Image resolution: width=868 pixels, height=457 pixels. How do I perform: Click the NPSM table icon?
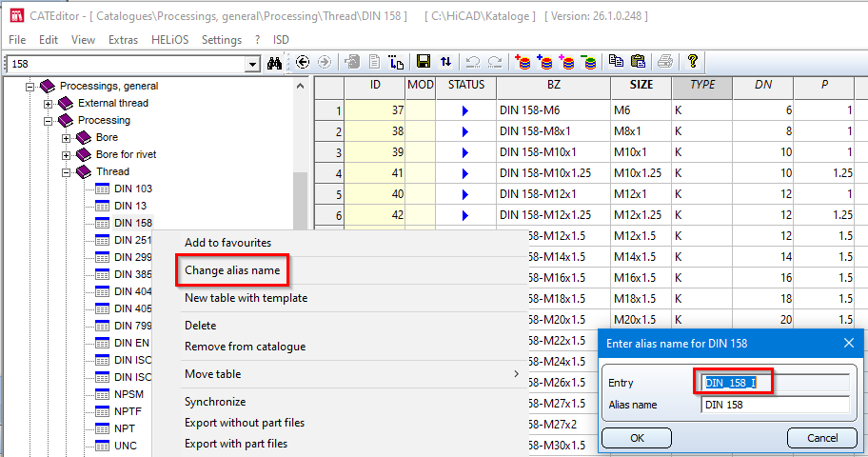[102, 394]
